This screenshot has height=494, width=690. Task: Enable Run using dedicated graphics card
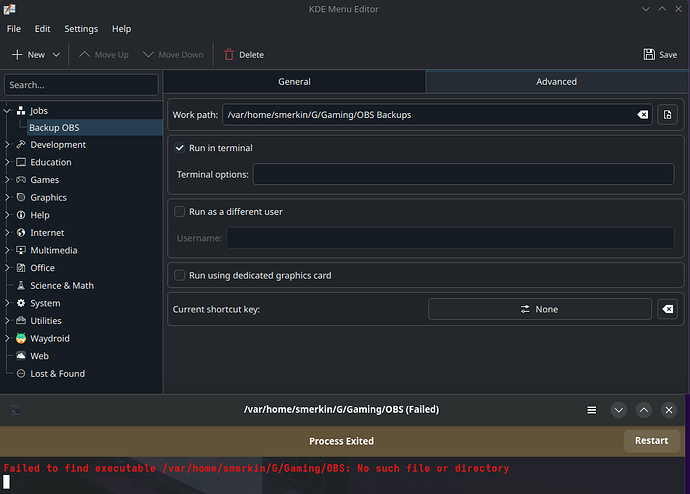click(x=180, y=275)
